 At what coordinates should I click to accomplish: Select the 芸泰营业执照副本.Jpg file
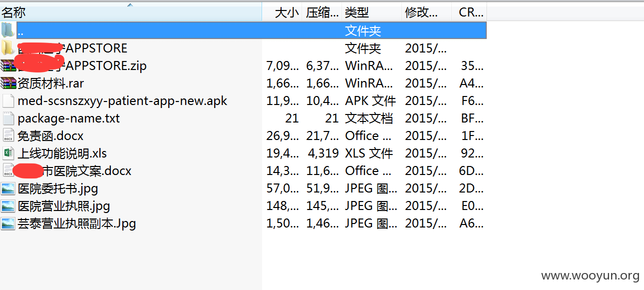(x=77, y=223)
